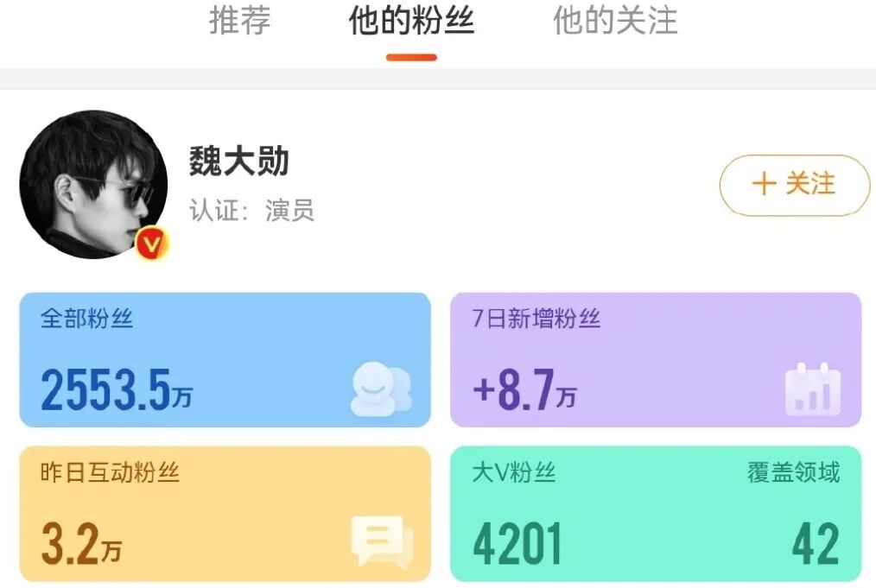
Task: Tap the calendar chart icon in purple card
Action: (x=813, y=389)
